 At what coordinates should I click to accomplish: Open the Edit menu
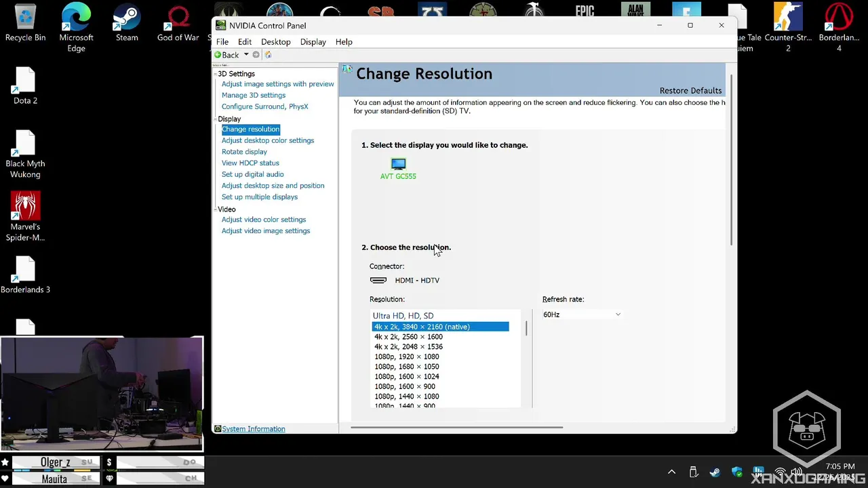coord(245,41)
